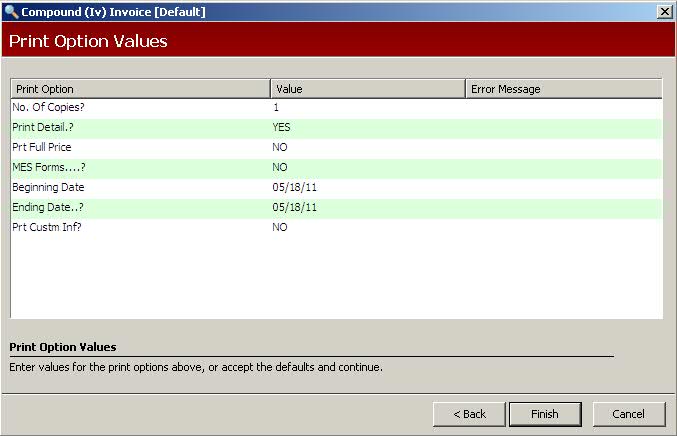Click the Finish button
This screenshot has width=677, height=436.
tap(545, 414)
